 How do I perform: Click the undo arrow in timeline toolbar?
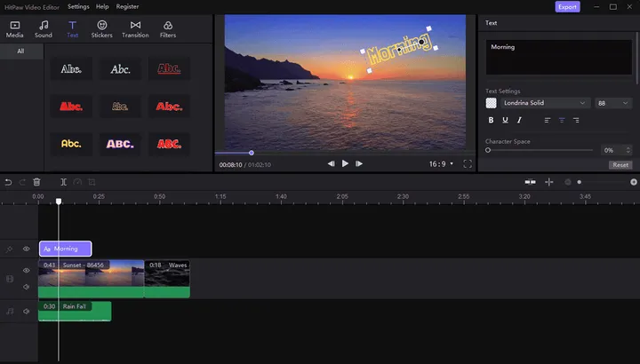[x=8, y=182]
